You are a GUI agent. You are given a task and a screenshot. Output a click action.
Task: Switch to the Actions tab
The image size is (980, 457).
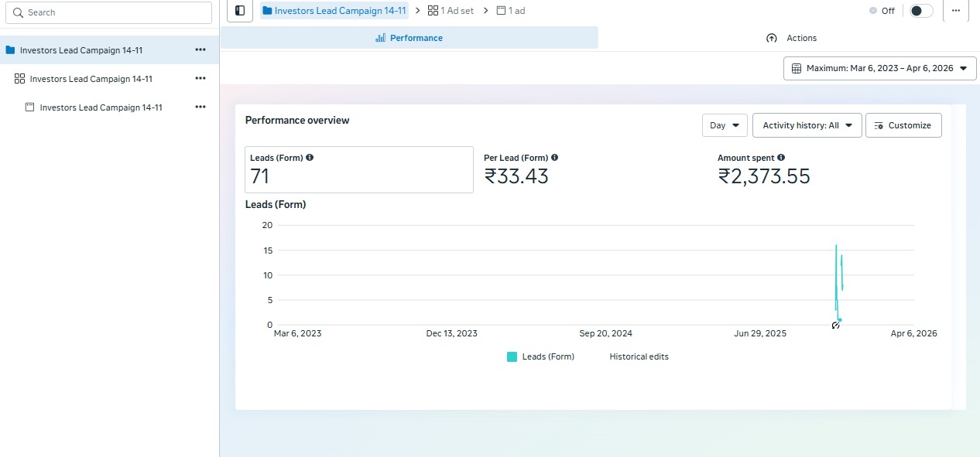click(x=791, y=38)
